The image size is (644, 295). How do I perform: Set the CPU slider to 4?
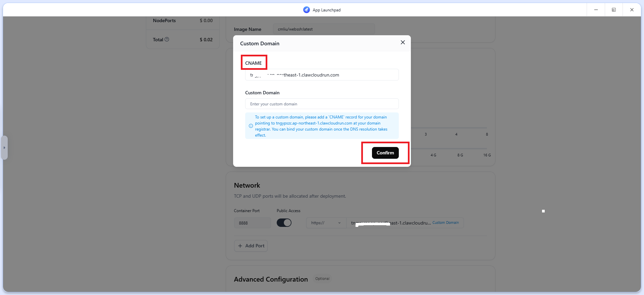pyautogui.click(x=456, y=128)
